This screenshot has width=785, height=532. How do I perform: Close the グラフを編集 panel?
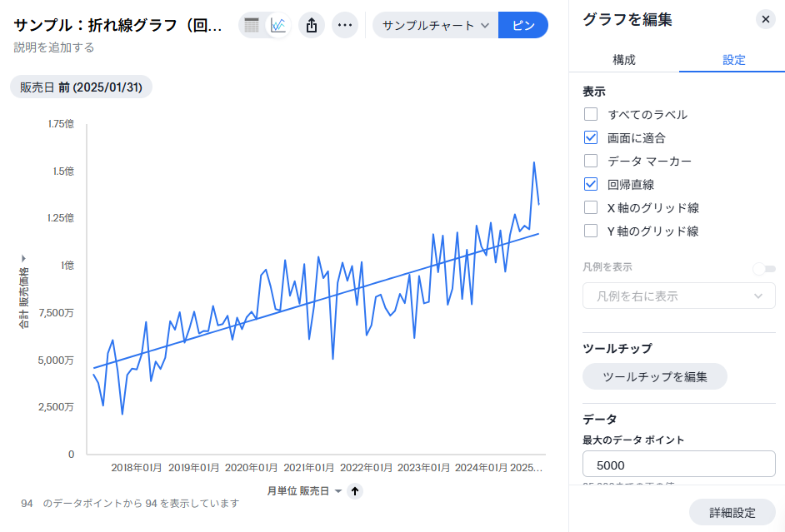pyautogui.click(x=765, y=19)
